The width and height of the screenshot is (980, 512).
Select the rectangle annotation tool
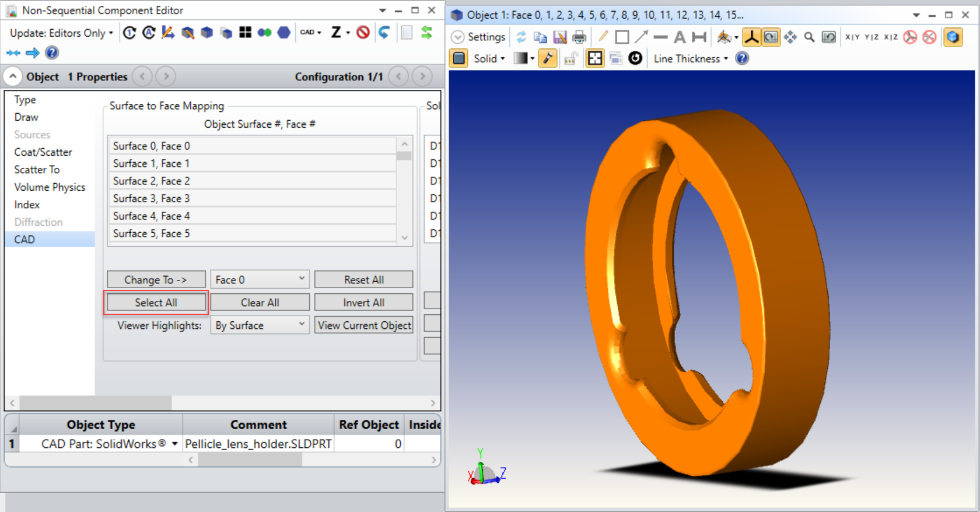[x=622, y=37]
